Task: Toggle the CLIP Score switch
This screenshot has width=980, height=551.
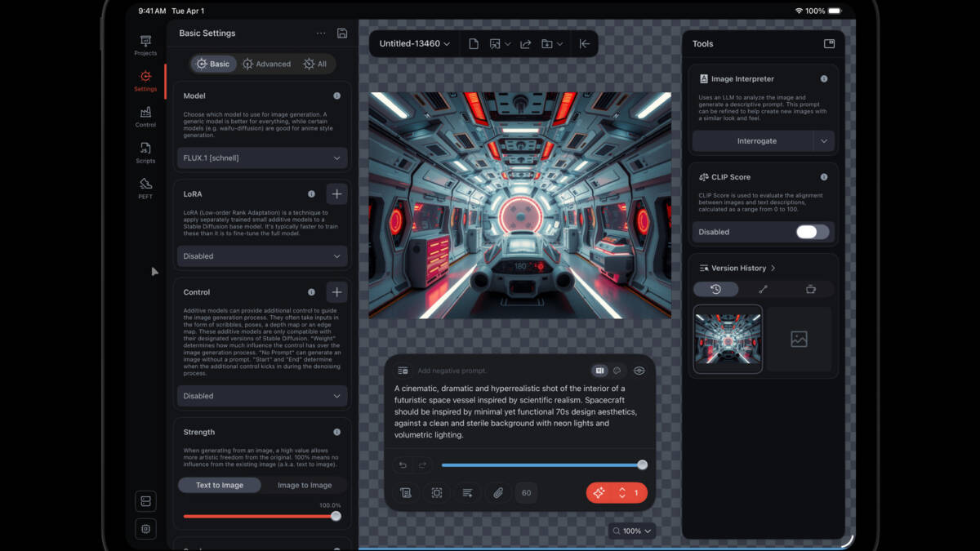Action: [812, 232]
